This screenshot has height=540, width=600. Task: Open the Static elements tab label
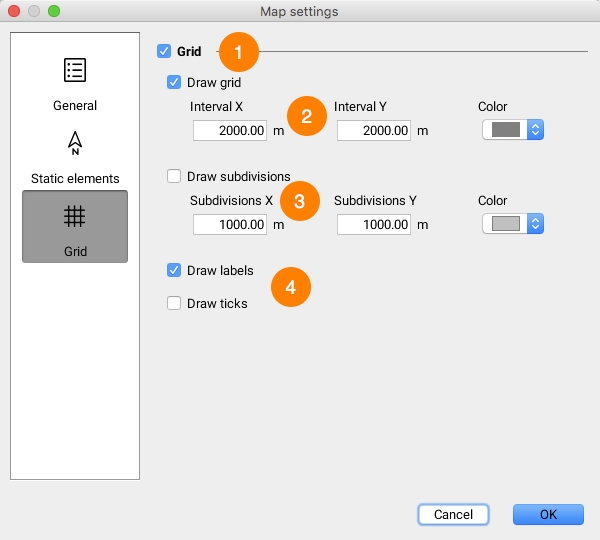[x=75, y=179]
